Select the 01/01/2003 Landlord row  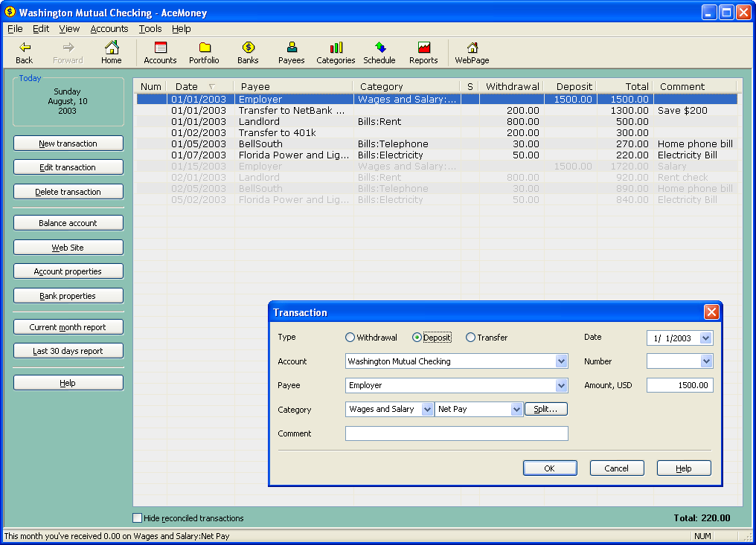(x=437, y=121)
